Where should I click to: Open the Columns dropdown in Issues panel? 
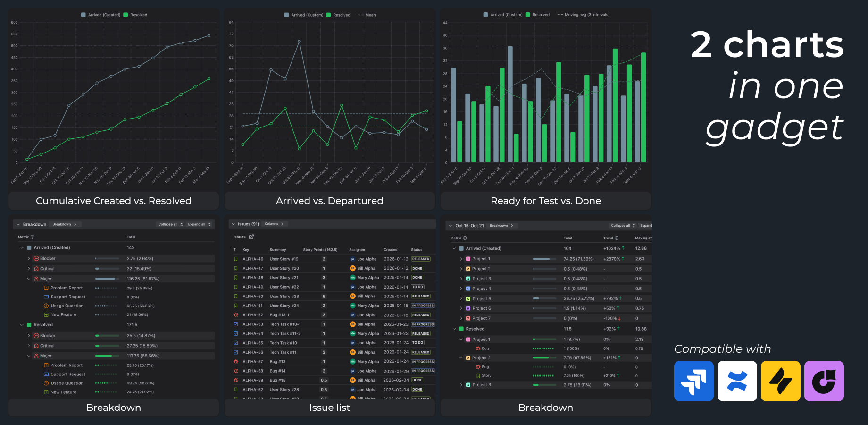pyautogui.click(x=274, y=224)
